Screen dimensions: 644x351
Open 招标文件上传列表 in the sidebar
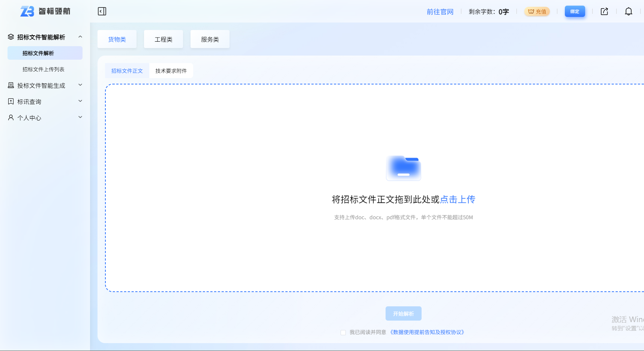point(44,69)
